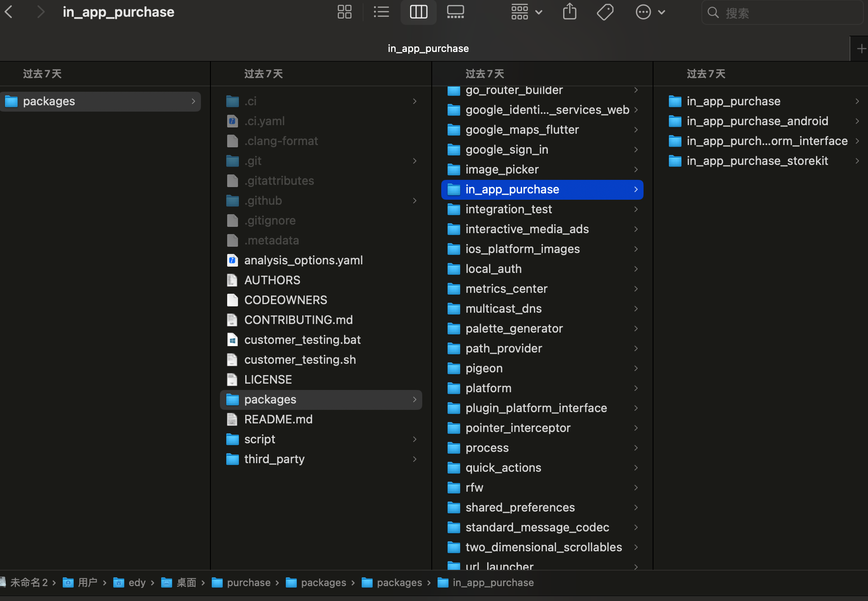Switch to column view
Image resolution: width=868 pixels, height=601 pixels.
[x=419, y=12]
